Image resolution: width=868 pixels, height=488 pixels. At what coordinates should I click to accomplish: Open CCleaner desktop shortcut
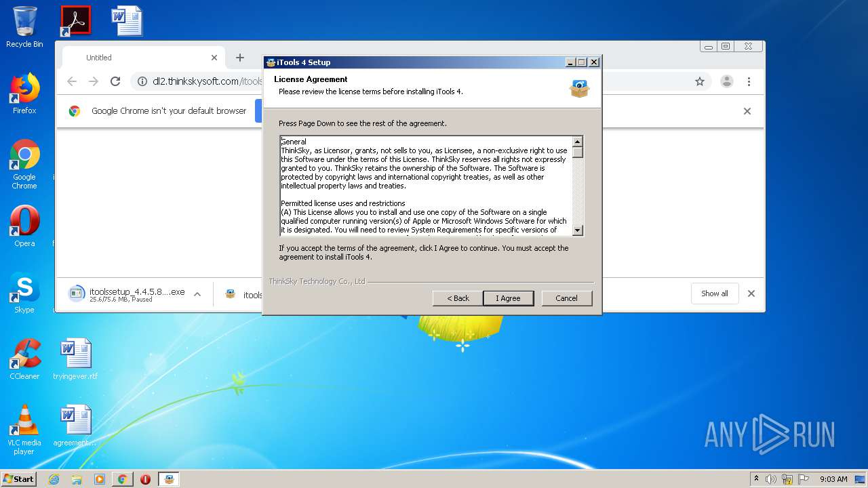tap(24, 359)
